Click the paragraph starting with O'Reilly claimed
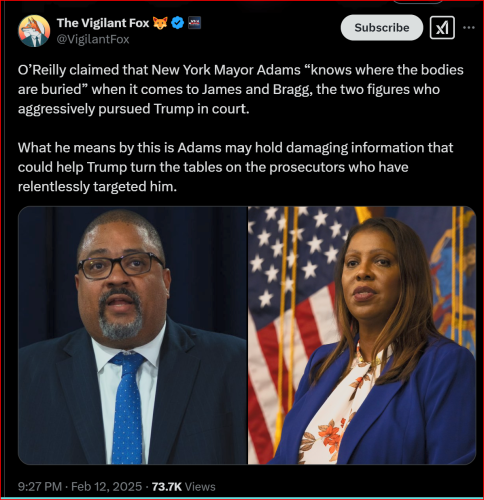This screenshot has width=484, height=500. (x=241, y=89)
